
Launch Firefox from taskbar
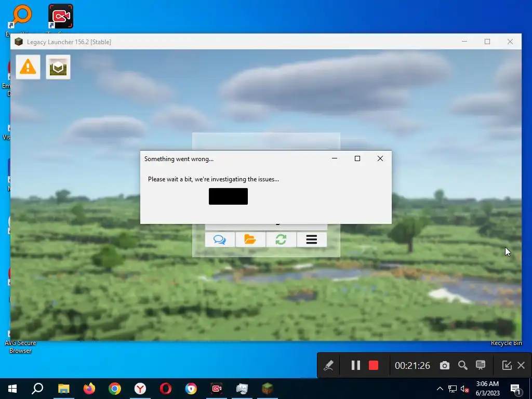89,389
